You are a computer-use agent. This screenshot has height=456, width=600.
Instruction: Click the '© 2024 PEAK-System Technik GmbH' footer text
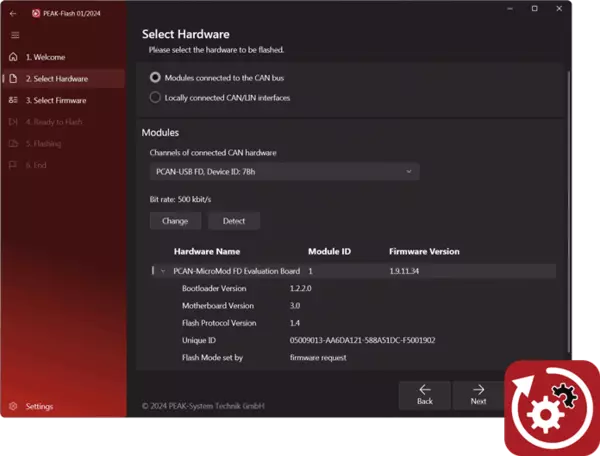[x=203, y=406]
